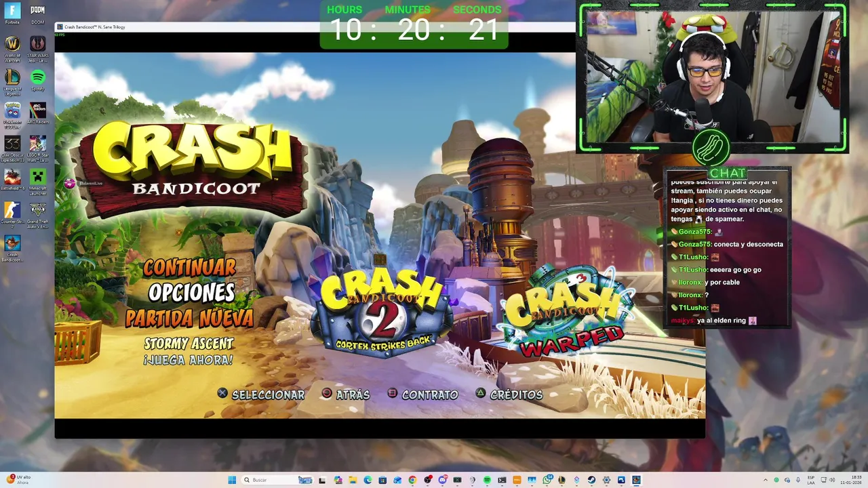868x488 pixels.
Task: Click the Atrás circle button prompt
Action: click(346, 394)
